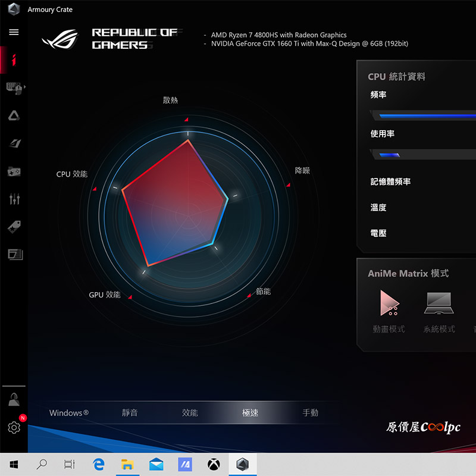Open MyASUS app from taskbar

[x=185, y=464]
